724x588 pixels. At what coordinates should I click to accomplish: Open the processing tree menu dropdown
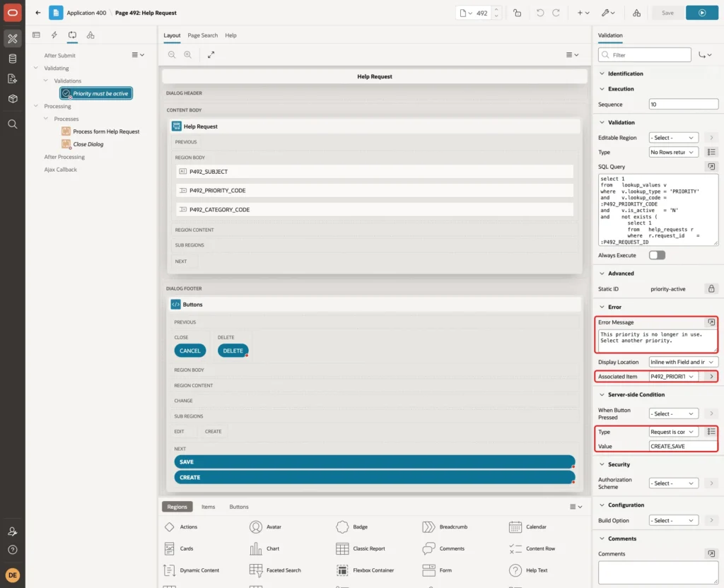[138, 55]
